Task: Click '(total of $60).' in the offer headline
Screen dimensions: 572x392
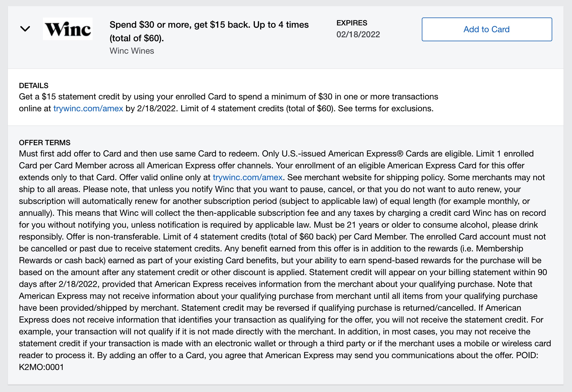Action: [137, 38]
